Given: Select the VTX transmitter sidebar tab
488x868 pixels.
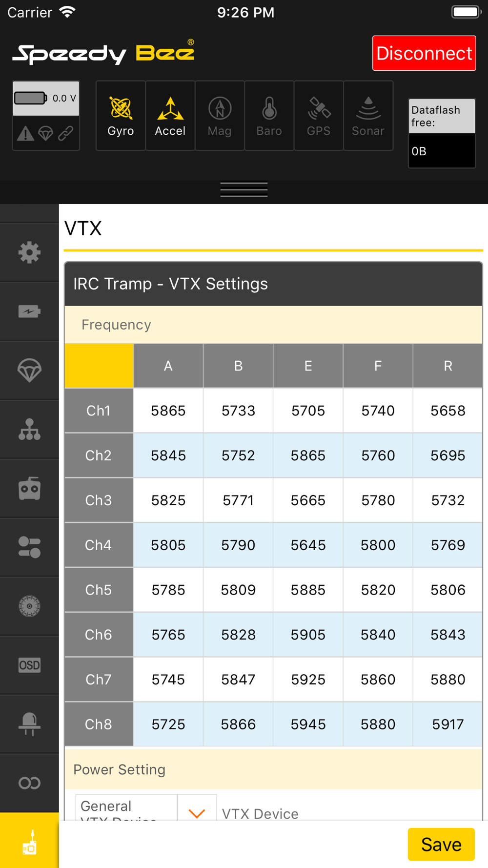Looking at the screenshot, I should tap(29, 840).
